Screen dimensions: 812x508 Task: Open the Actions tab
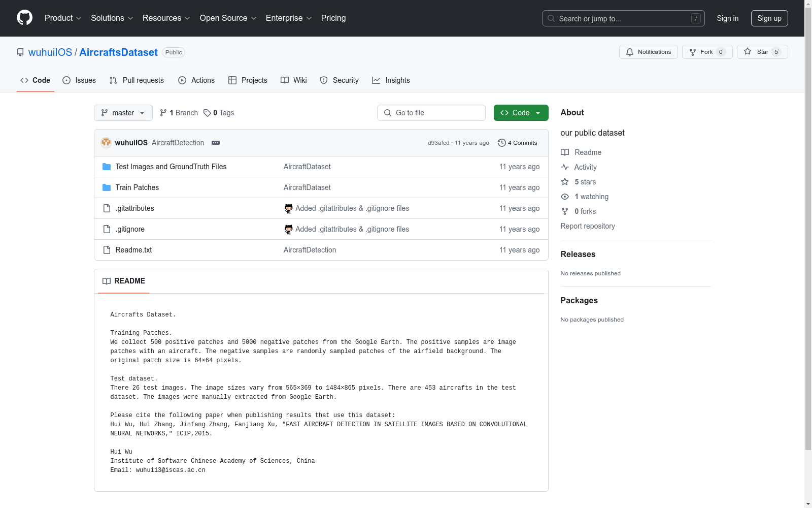[196, 80]
